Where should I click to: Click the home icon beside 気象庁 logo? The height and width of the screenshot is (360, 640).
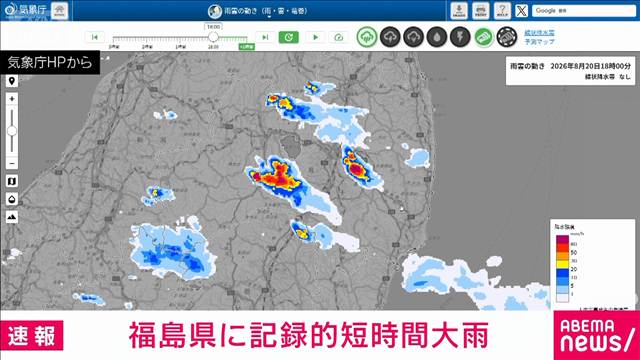click(x=60, y=11)
